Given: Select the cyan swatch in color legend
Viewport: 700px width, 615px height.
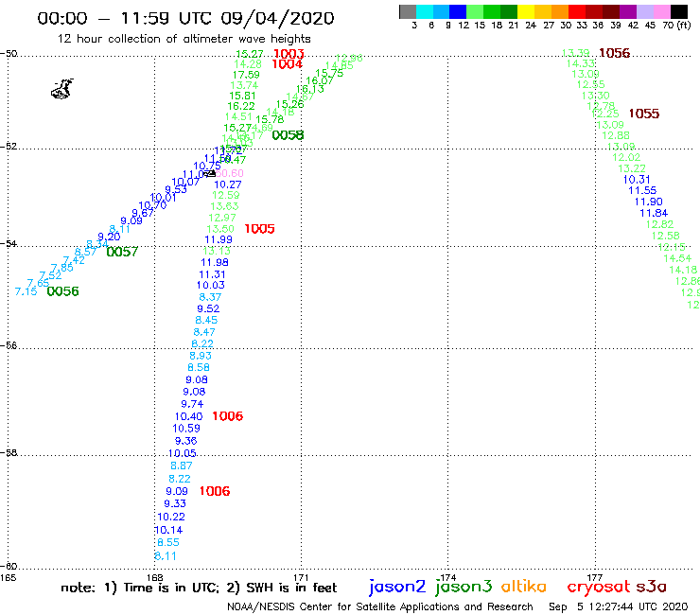Looking at the screenshot, I should (425, 11).
